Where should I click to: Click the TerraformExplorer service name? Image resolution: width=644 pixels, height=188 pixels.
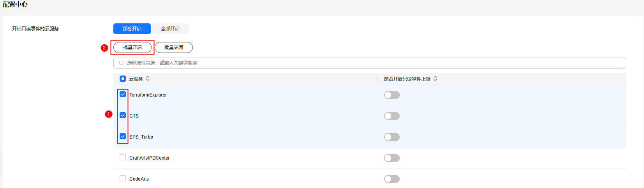(x=148, y=95)
